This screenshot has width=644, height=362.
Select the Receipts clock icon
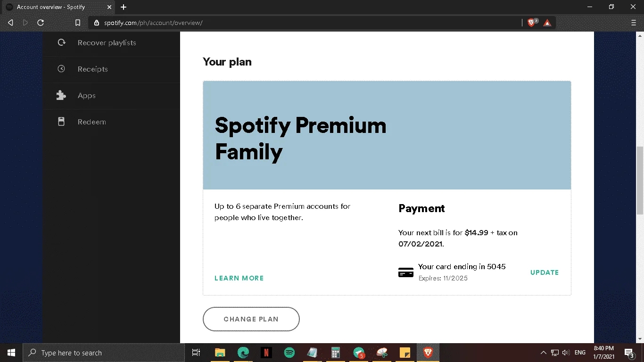[61, 69]
